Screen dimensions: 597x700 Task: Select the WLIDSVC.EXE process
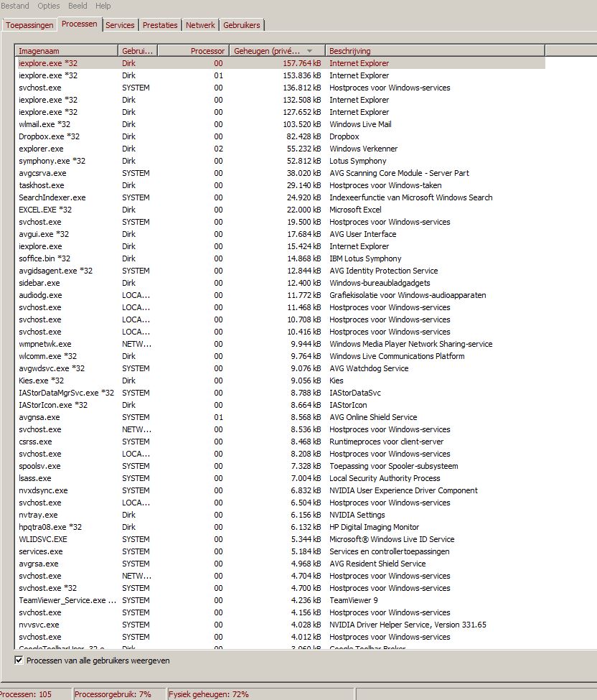[281, 539]
